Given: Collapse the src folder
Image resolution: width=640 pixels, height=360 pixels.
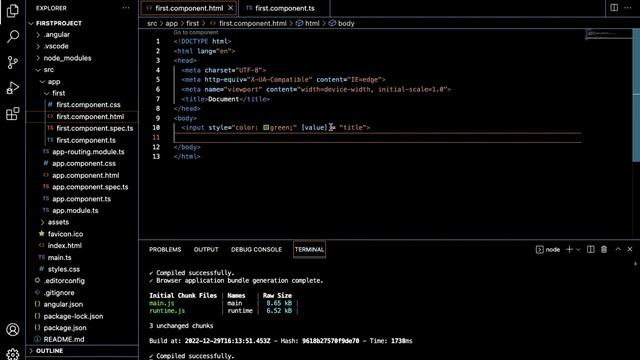Looking at the screenshot, I should click(x=49, y=70).
